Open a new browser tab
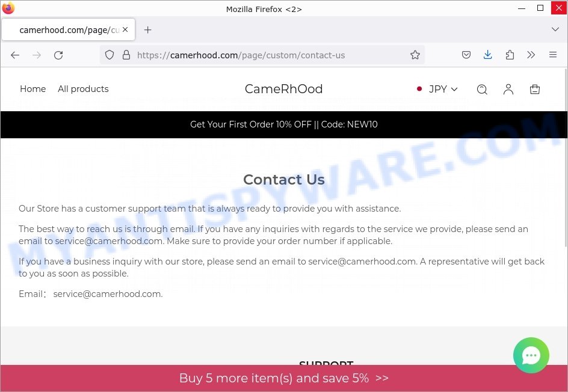Image resolution: width=568 pixels, height=392 pixels. (x=147, y=29)
